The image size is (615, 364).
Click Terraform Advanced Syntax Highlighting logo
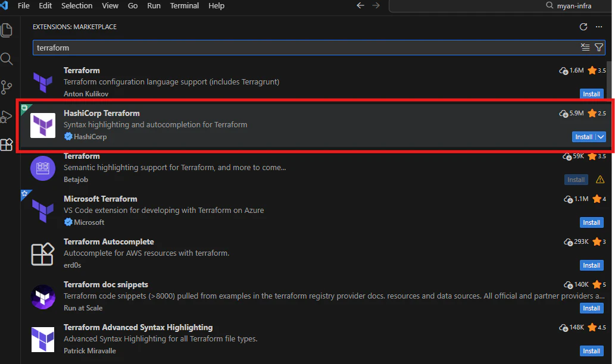click(43, 340)
